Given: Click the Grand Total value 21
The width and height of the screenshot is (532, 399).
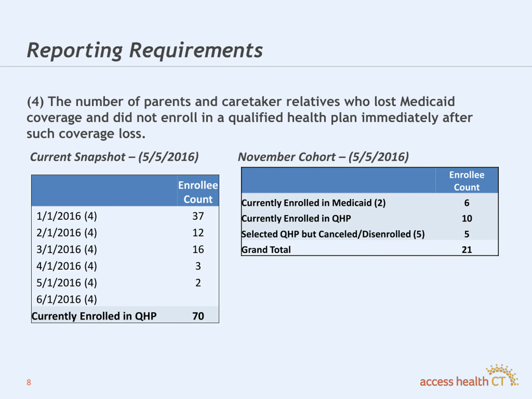Looking at the screenshot, I should pyautogui.click(x=467, y=250).
